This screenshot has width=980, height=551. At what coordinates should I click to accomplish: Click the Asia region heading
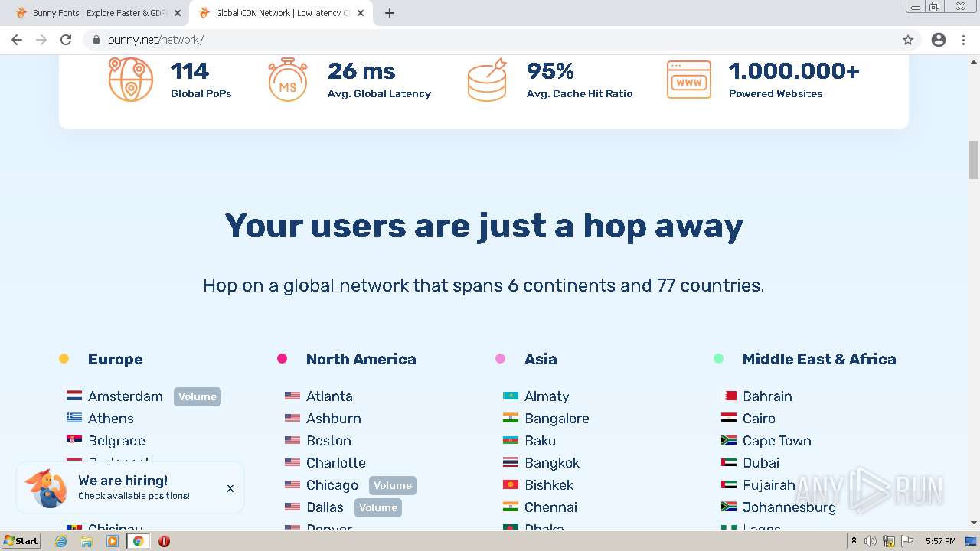541,359
